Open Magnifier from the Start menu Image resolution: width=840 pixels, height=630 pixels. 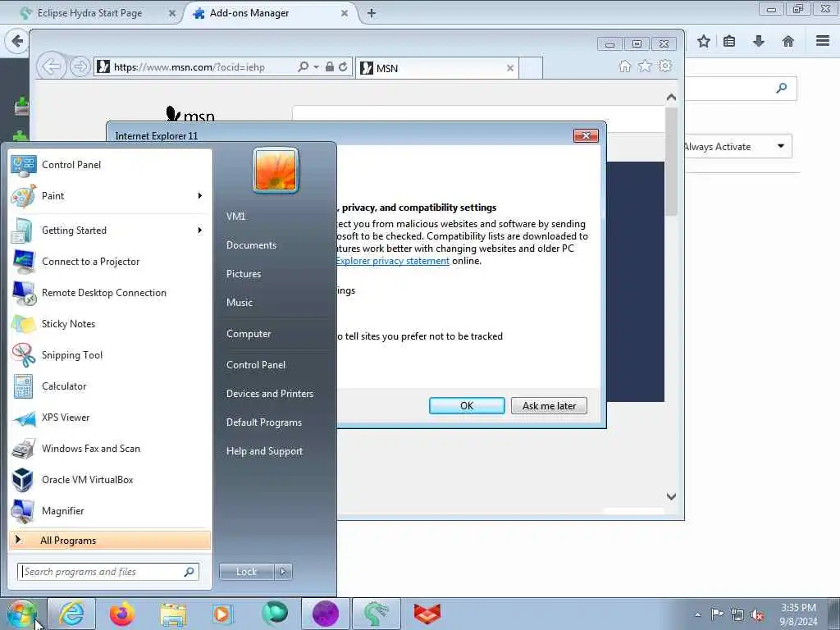pyautogui.click(x=110, y=510)
